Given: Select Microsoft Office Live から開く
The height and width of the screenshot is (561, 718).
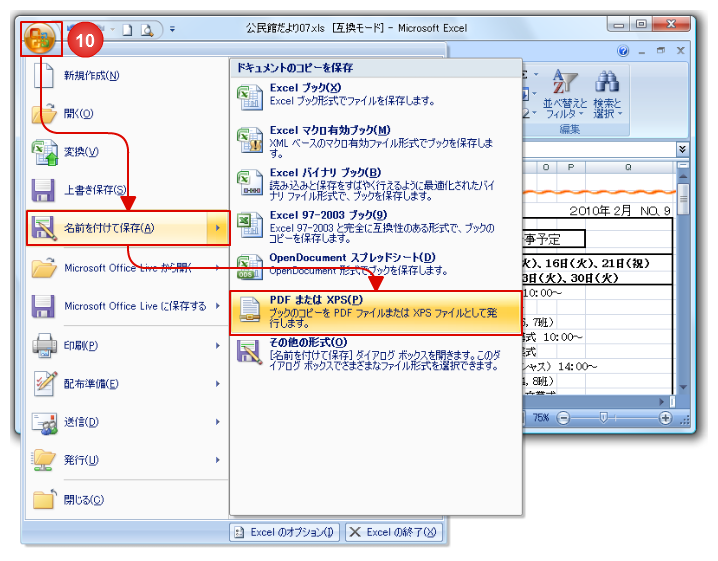Looking at the screenshot, I should (x=126, y=268).
